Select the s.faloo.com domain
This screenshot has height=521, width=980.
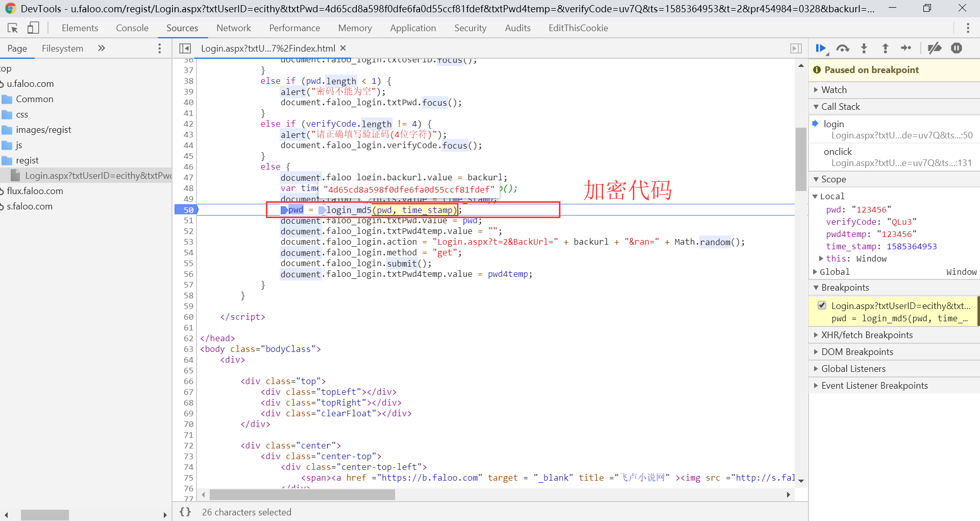(x=30, y=206)
